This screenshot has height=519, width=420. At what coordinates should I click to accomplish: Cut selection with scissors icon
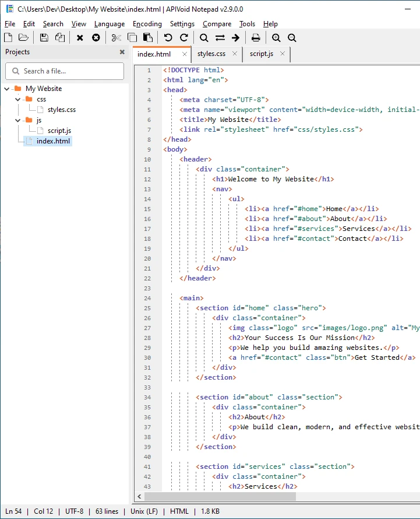coord(116,38)
